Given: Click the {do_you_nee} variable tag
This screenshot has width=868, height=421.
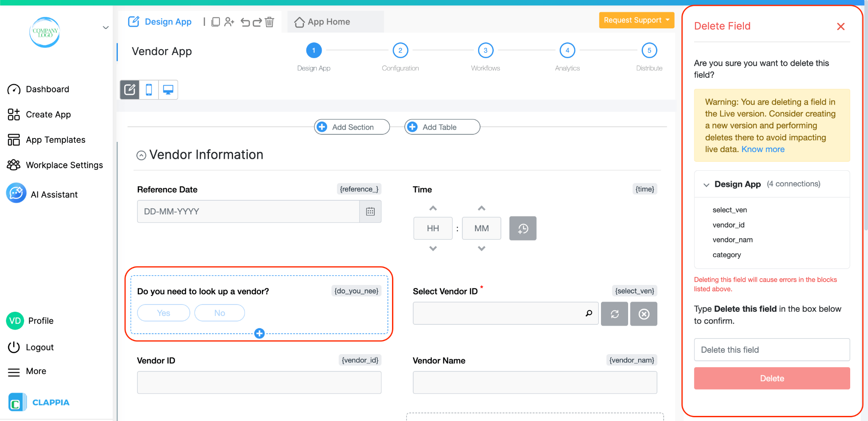Looking at the screenshot, I should [x=356, y=291].
